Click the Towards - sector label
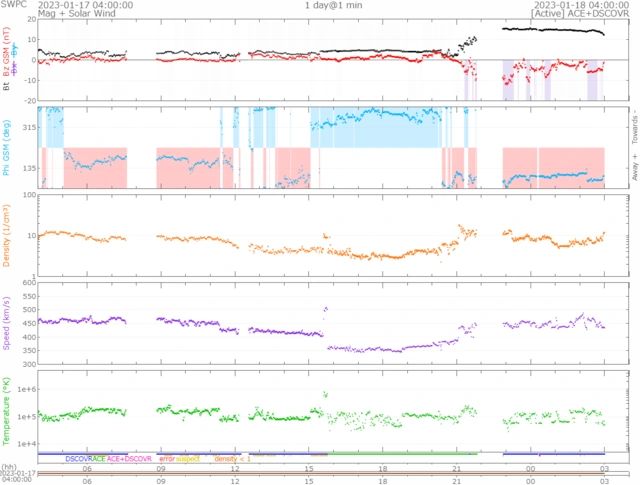This screenshot has height=485, width=640. [632, 122]
